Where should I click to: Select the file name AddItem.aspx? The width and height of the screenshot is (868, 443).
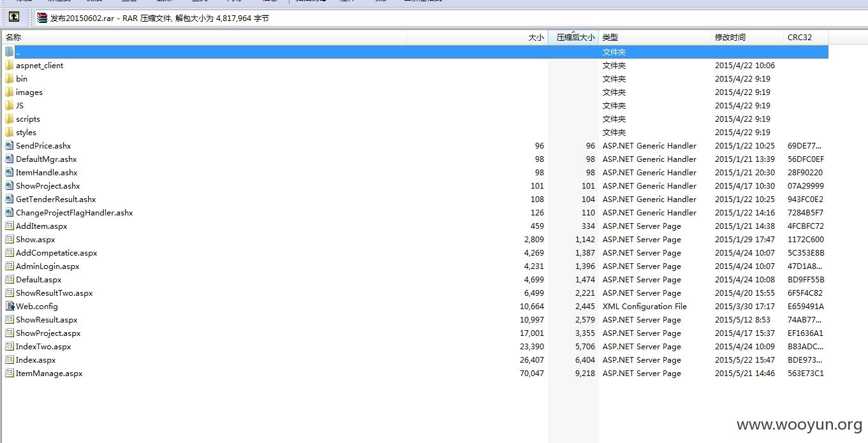tap(41, 226)
